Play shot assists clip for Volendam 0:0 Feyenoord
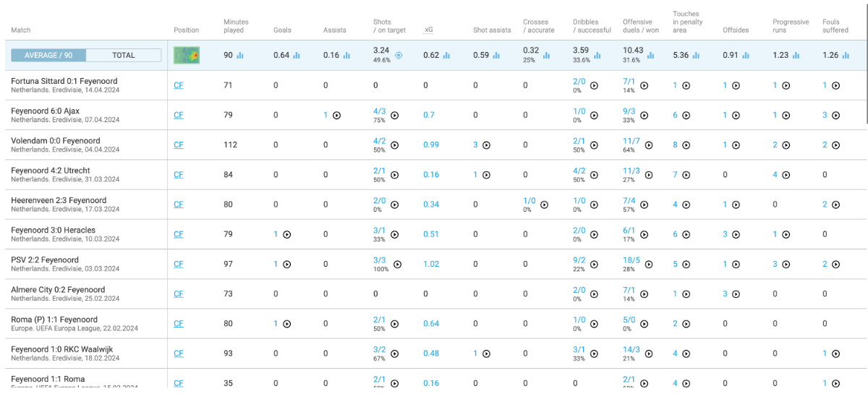The width and height of the screenshot is (868, 394). (x=486, y=145)
